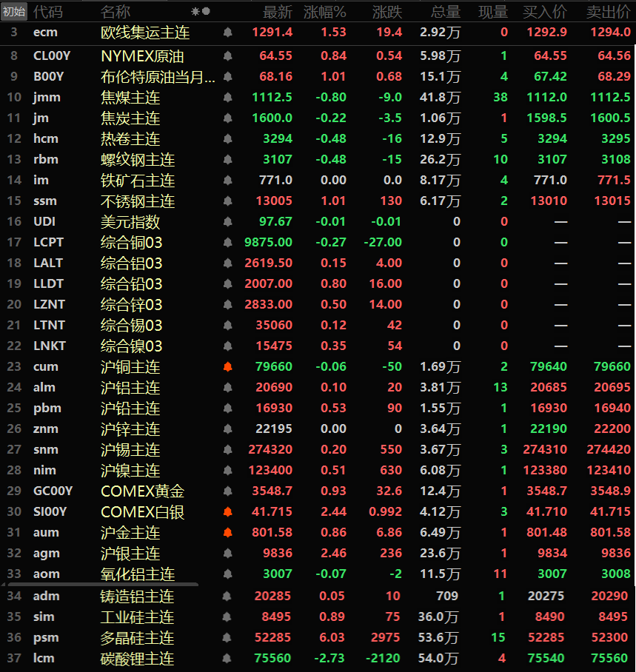
Task: Click the alert bell for NYMEX原油
Action: point(227,56)
